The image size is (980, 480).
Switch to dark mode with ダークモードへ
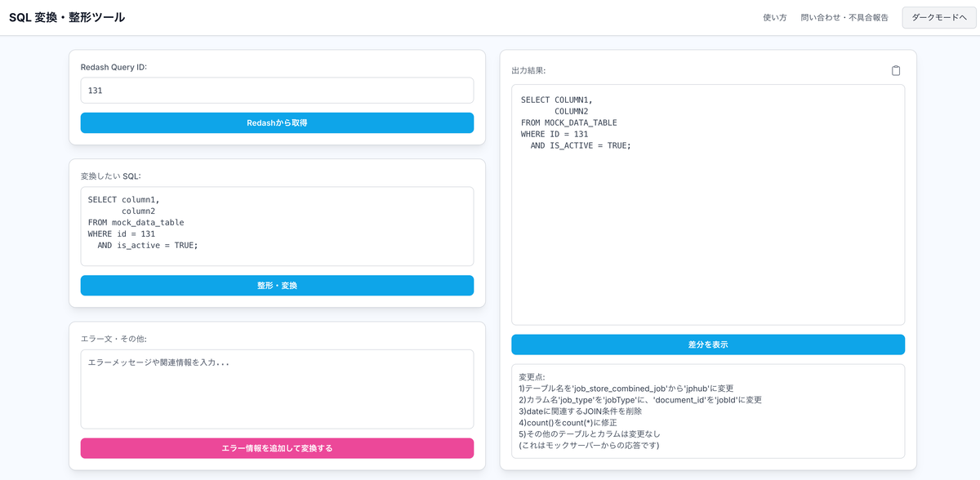[939, 17]
